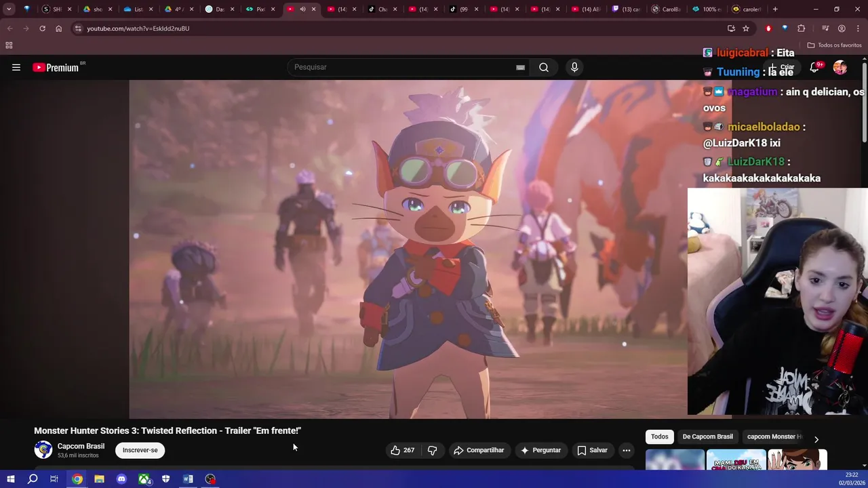The height and width of the screenshot is (488, 868).
Task: Open Windows taskbar search
Action: pos(33,479)
